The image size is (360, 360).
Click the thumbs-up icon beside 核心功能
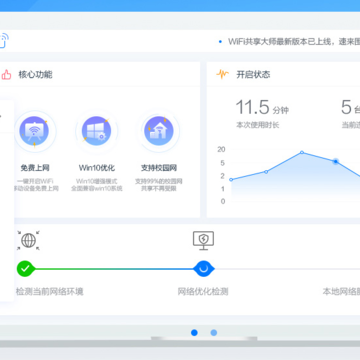[x=6, y=74]
